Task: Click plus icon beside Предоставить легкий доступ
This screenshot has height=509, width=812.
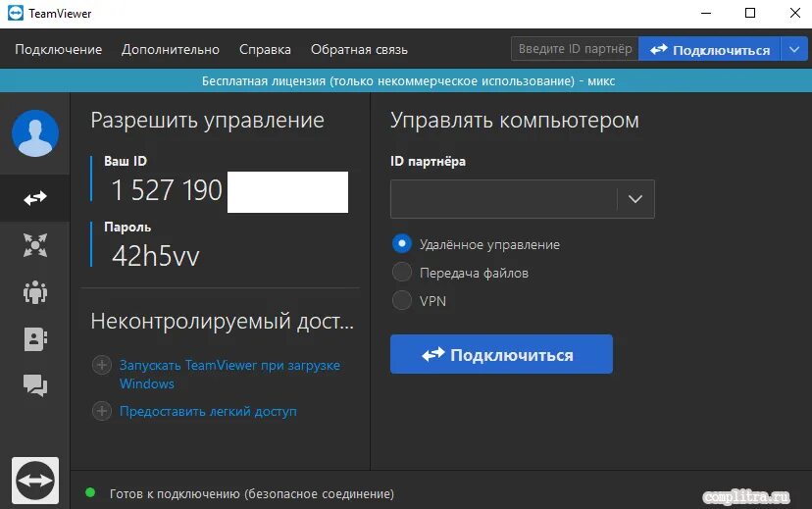Action: coord(102,411)
